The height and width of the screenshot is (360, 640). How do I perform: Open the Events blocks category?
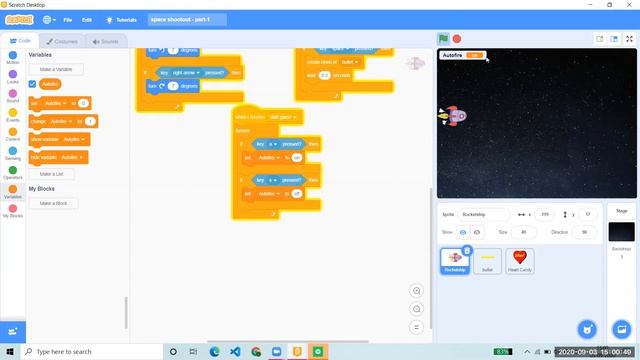pos(13,115)
